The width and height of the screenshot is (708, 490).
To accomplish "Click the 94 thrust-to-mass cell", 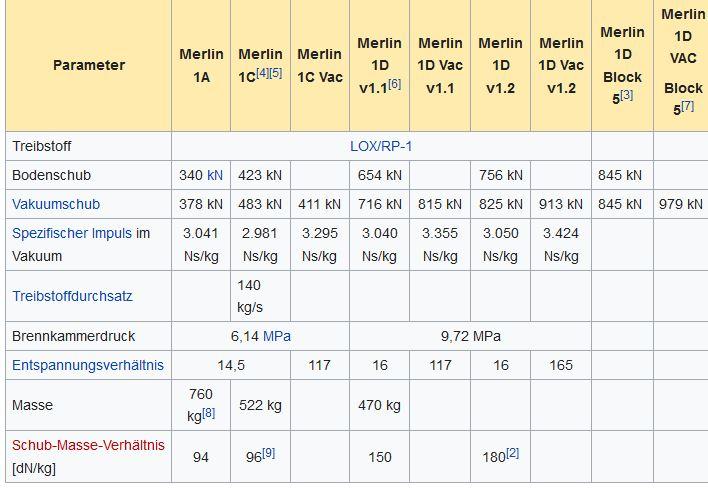I will (x=201, y=457).
